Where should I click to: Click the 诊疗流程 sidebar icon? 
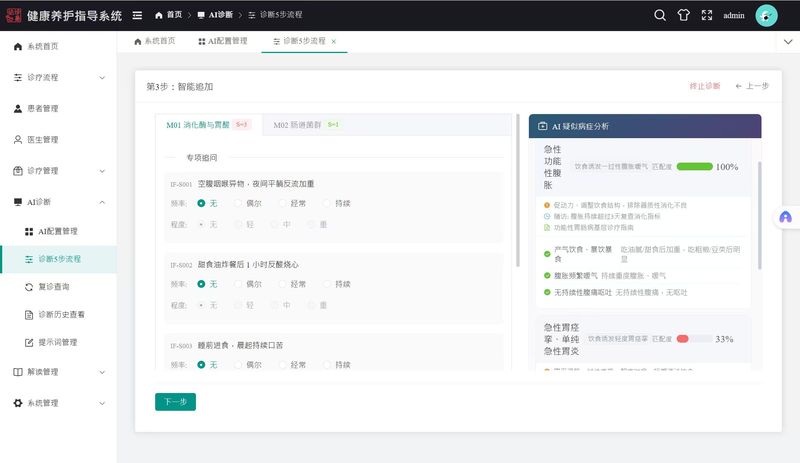click(18, 78)
